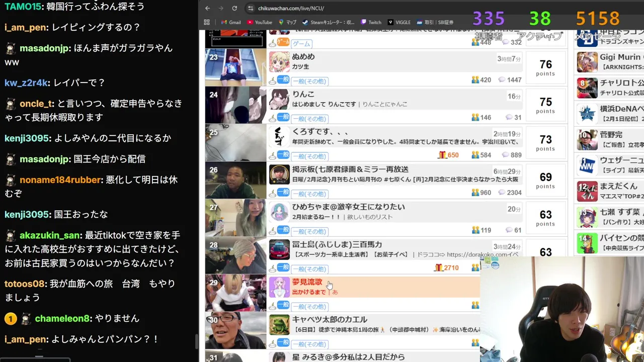Click りんこ's avatar icon

pyautogui.click(x=279, y=100)
